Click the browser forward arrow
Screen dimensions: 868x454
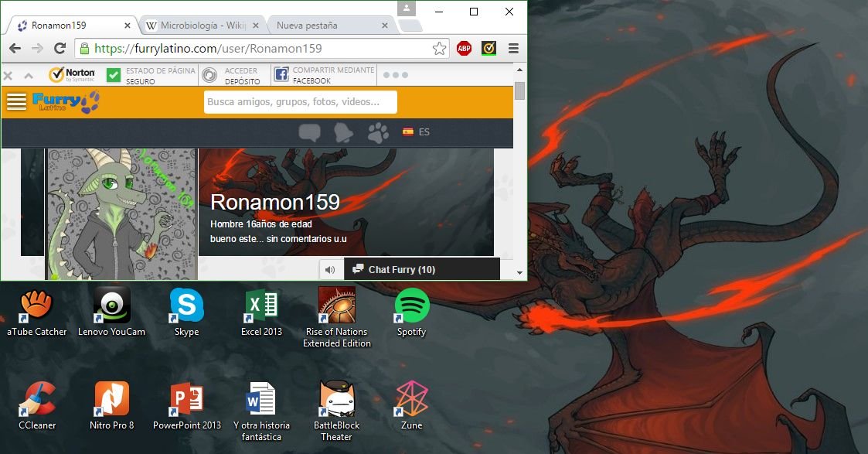pos(37,49)
